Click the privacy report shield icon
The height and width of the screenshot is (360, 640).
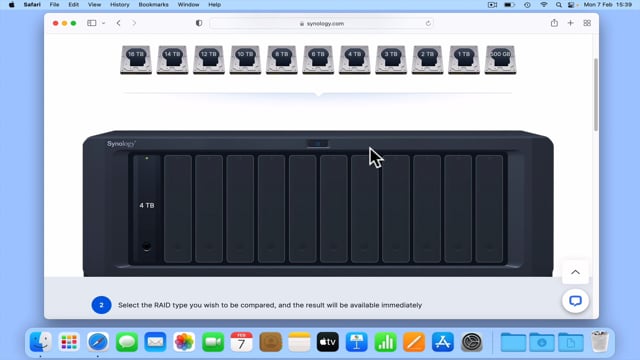point(199,23)
